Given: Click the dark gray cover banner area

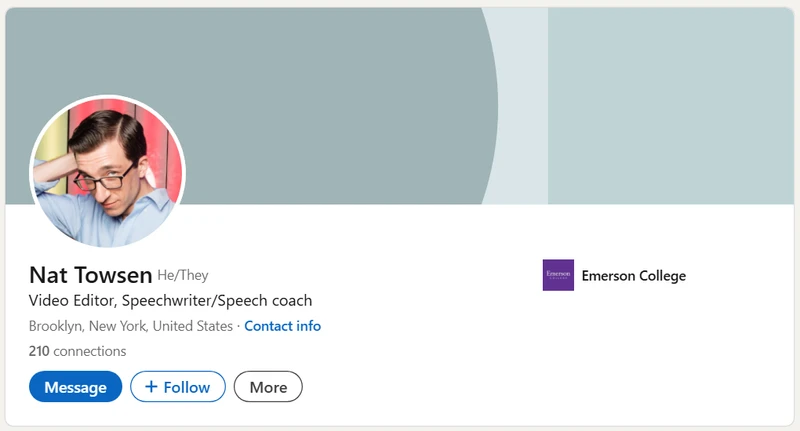Looking at the screenshot, I should (300, 100).
